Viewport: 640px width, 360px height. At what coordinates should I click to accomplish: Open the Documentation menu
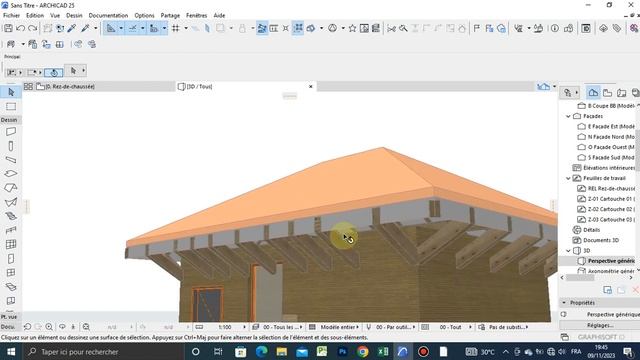(108, 16)
